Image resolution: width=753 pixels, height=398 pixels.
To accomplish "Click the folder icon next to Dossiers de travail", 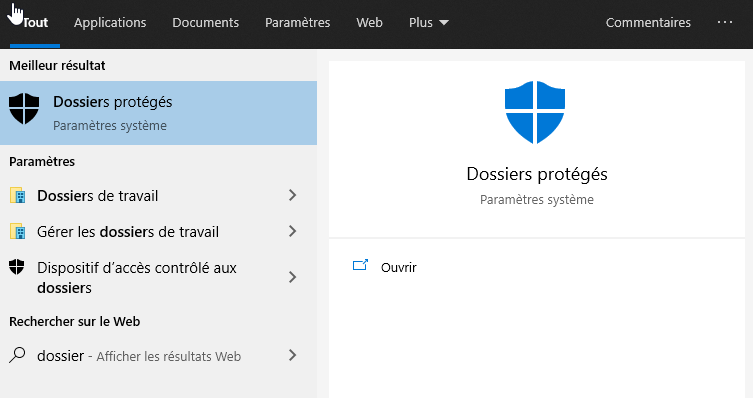I will coord(18,195).
